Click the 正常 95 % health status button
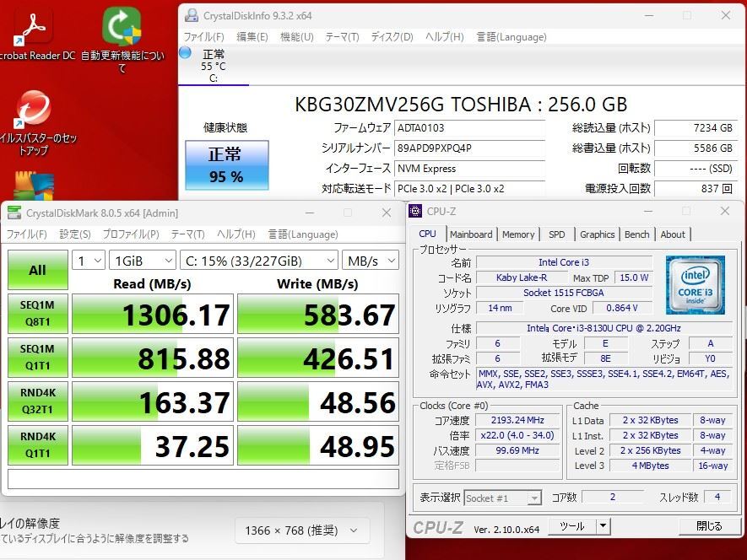The height and width of the screenshot is (560, 747). [x=227, y=165]
